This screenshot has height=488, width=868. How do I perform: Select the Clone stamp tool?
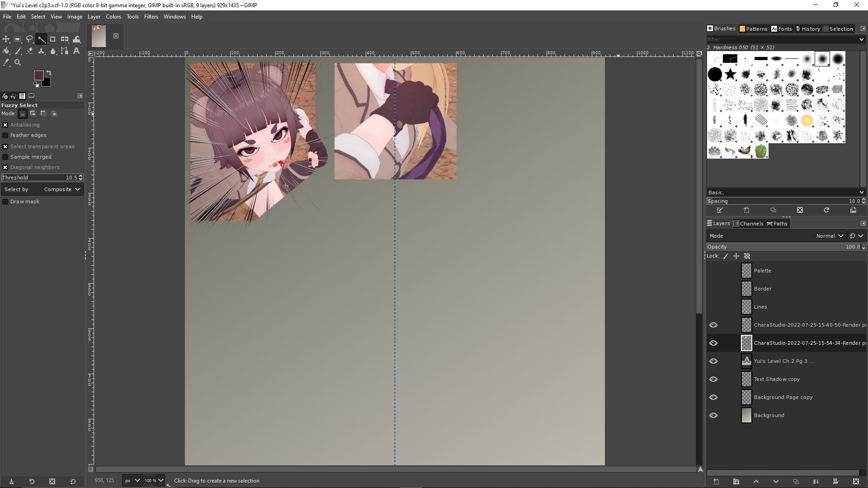(x=41, y=51)
